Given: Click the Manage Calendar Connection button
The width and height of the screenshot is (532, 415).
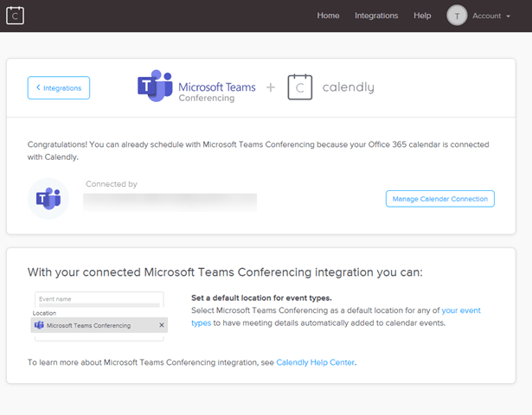Looking at the screenshot, I should pos(439,199).
